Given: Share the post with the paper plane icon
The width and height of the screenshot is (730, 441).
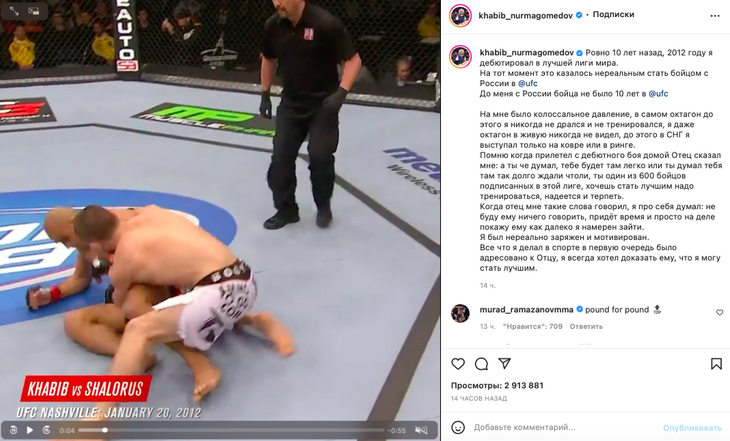Looking at the screenshot, I should [505, 363].
